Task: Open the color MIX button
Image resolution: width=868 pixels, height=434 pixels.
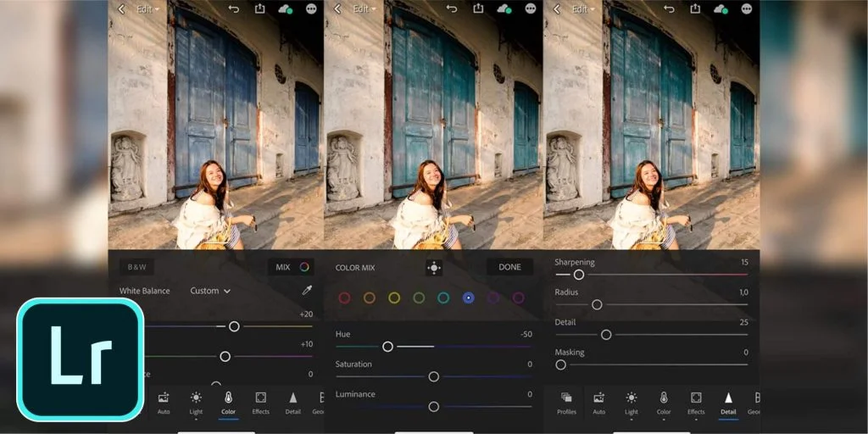Action: click(291, 267)
